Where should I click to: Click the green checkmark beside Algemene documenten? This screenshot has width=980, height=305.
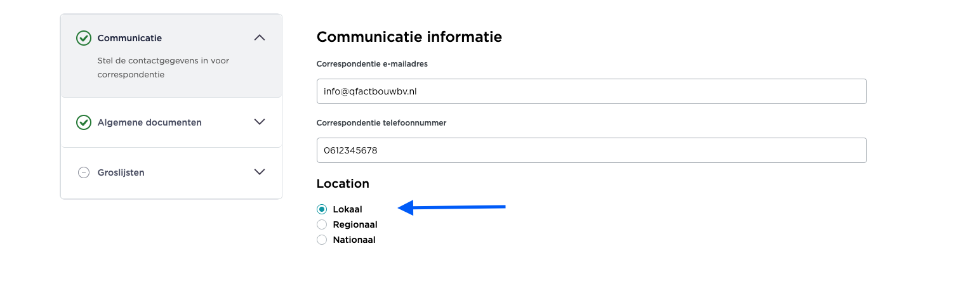click(x=83, y=122)
